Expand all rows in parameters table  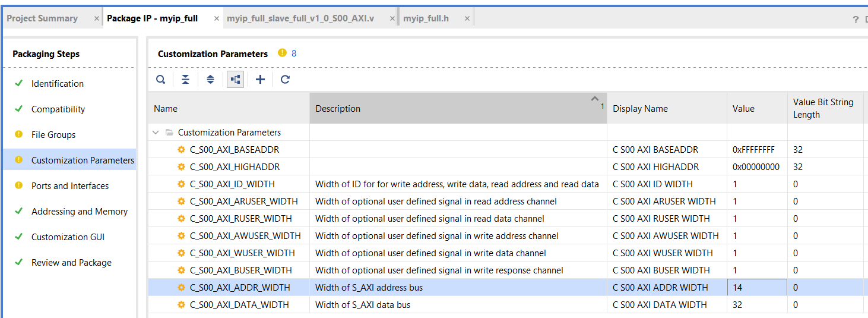[210, 80]
